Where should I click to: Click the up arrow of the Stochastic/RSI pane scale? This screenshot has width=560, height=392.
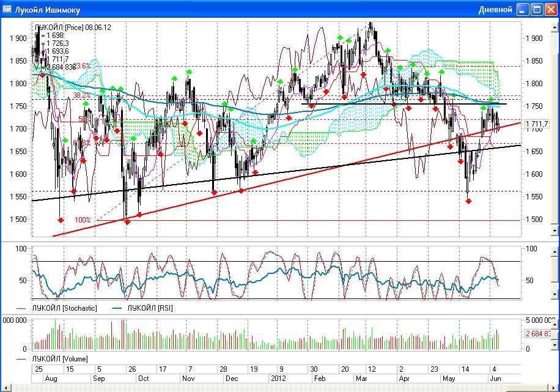[x=555, y=252]
